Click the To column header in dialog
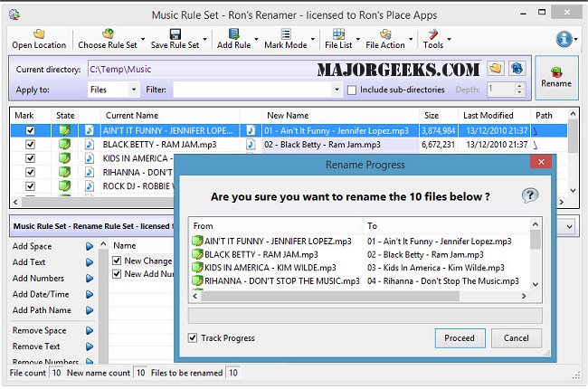Screen dimensions: 588x389 click(x=446, y=226)
